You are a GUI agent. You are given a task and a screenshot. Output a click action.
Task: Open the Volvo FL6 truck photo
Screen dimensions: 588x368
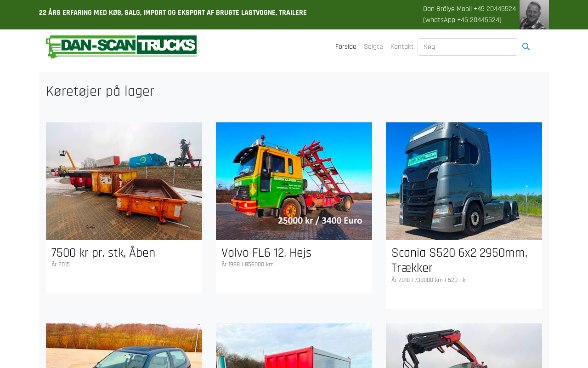[294, 181]
